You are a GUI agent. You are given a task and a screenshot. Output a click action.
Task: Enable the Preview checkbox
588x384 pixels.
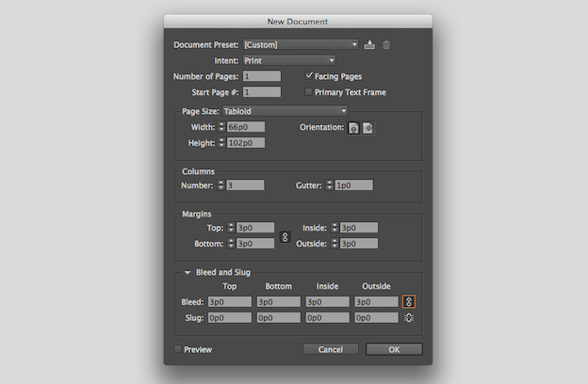coord(178,349)
